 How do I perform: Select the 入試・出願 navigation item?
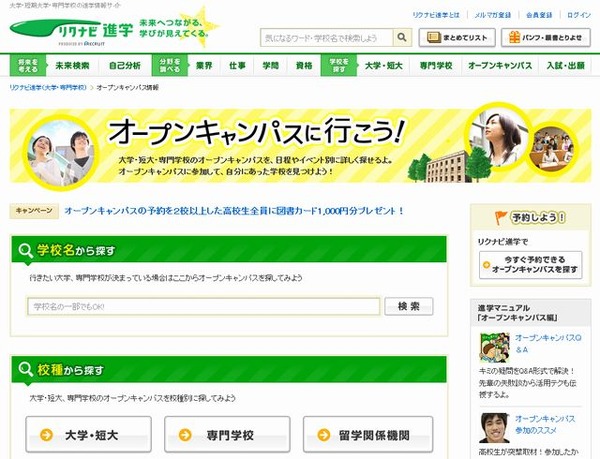[566, 65]
